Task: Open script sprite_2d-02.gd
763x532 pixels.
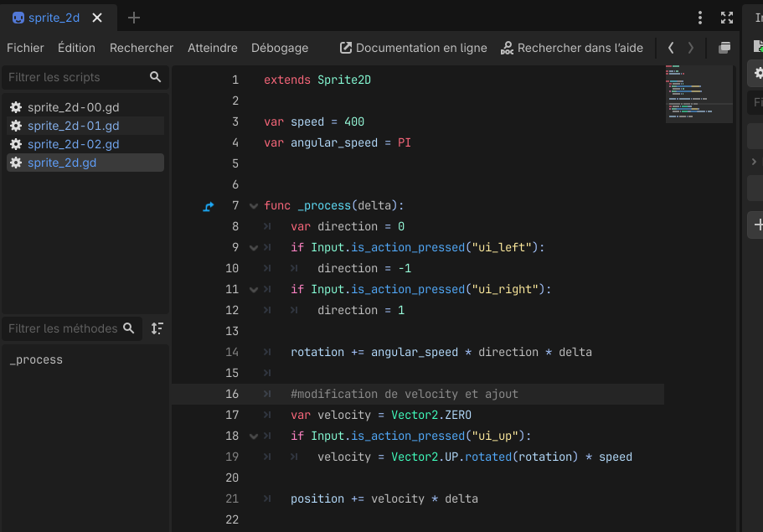Action: [x=85, y=144]
